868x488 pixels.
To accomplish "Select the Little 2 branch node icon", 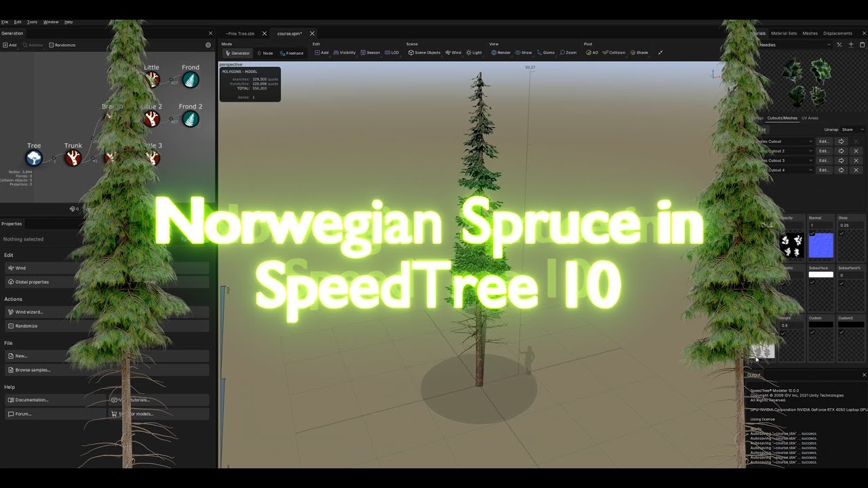I will pos(152,119).
